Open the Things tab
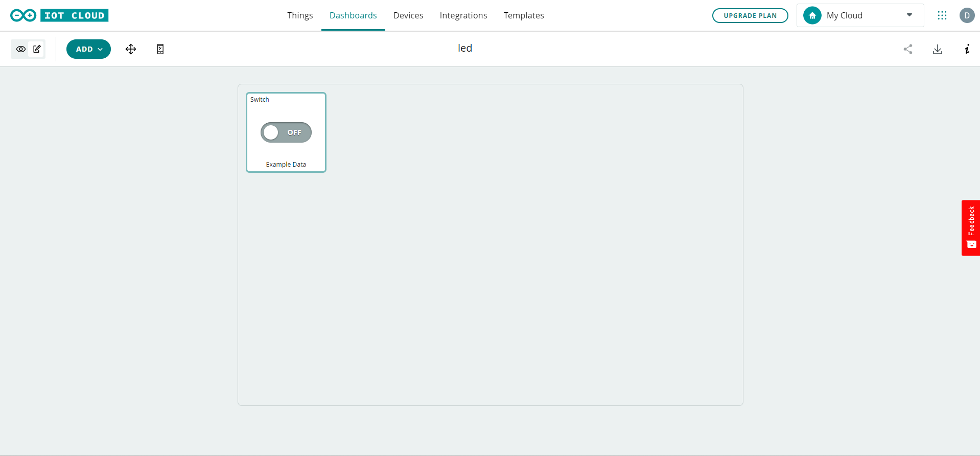Image resolution: width=980 pixels, height=456 pixels. click(x=300, y=15)
